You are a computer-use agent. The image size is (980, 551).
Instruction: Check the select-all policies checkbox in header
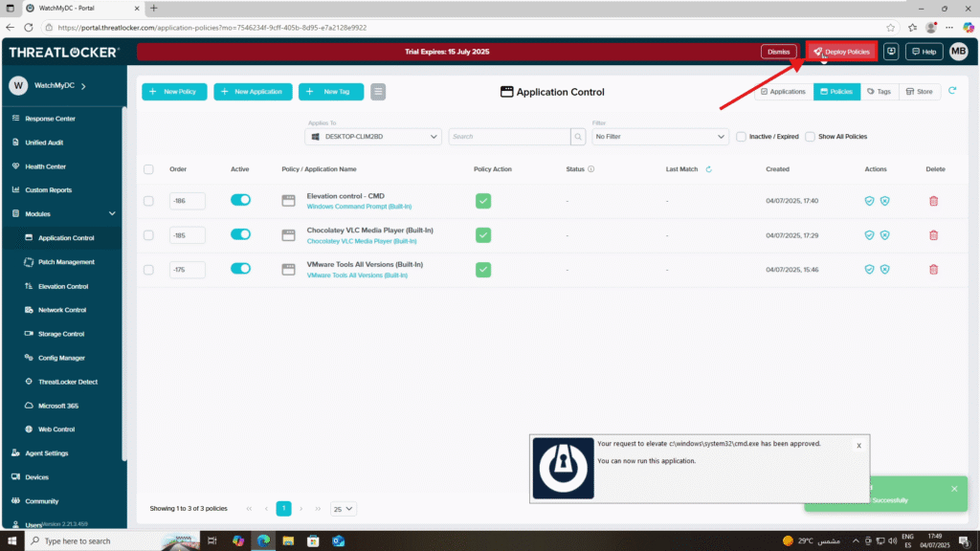(x=148, y=169)
